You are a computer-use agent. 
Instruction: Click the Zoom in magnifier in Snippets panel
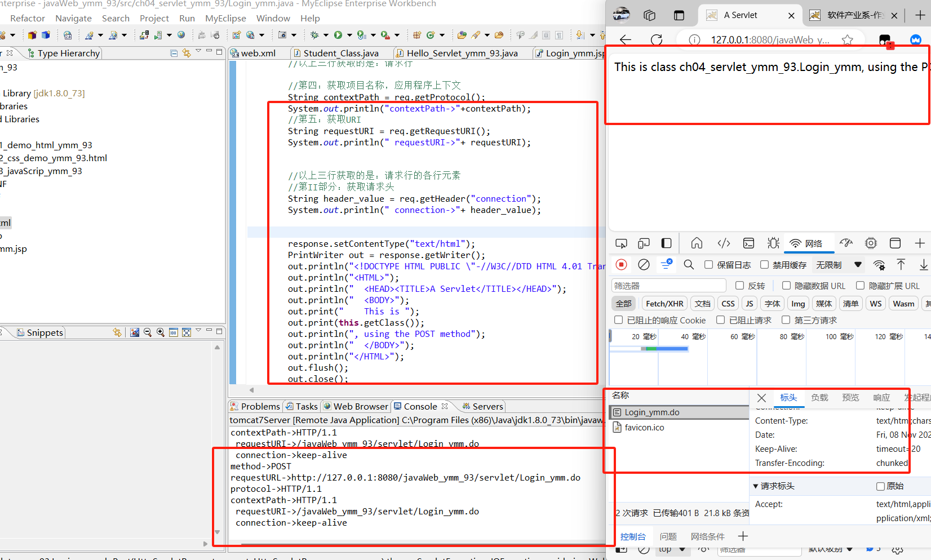tap(161, 332)
